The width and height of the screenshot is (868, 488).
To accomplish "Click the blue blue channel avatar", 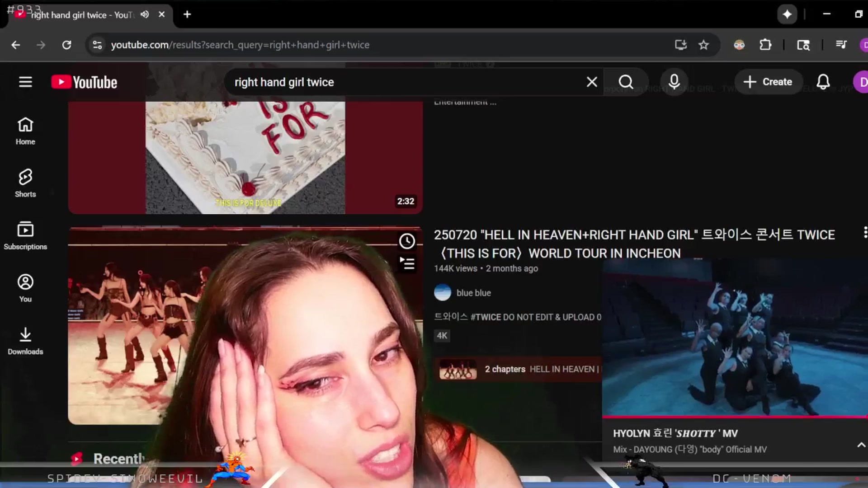I will pyautogui.click(x=443, y=293).
